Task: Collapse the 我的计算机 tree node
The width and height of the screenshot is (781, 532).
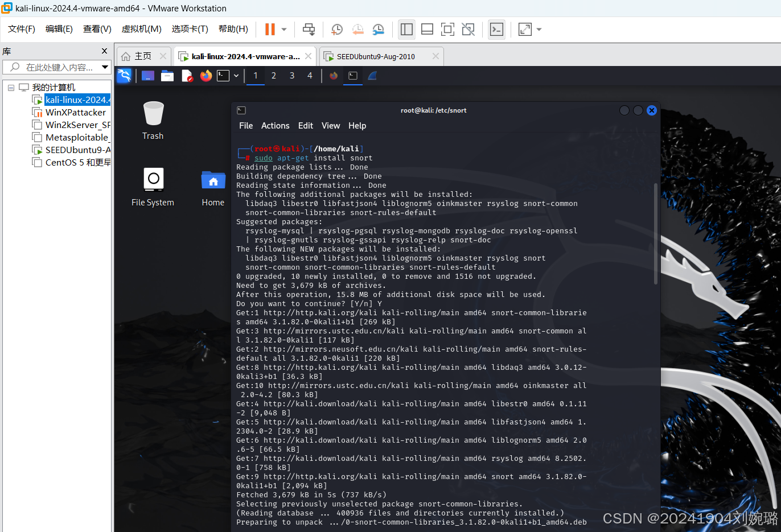Action: click(11, 88)
